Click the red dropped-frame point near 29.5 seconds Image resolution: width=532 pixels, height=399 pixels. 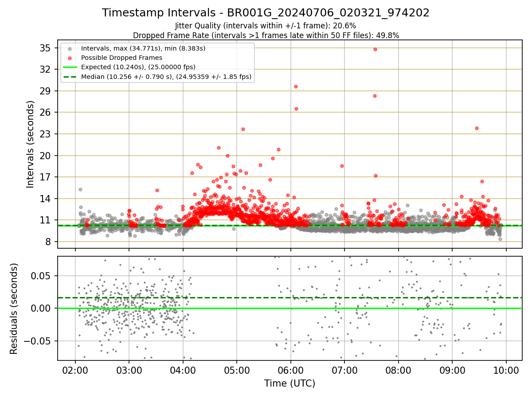[x=296, y=86]
